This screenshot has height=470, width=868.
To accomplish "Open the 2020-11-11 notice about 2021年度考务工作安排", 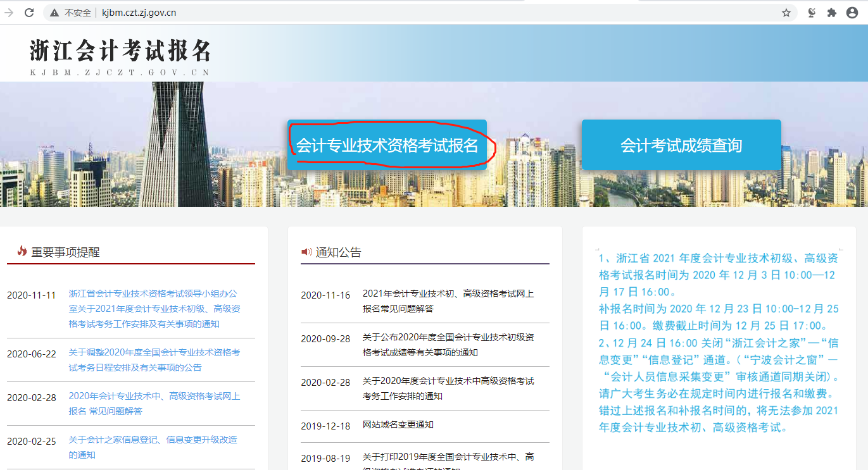I will tap(153, 309).
